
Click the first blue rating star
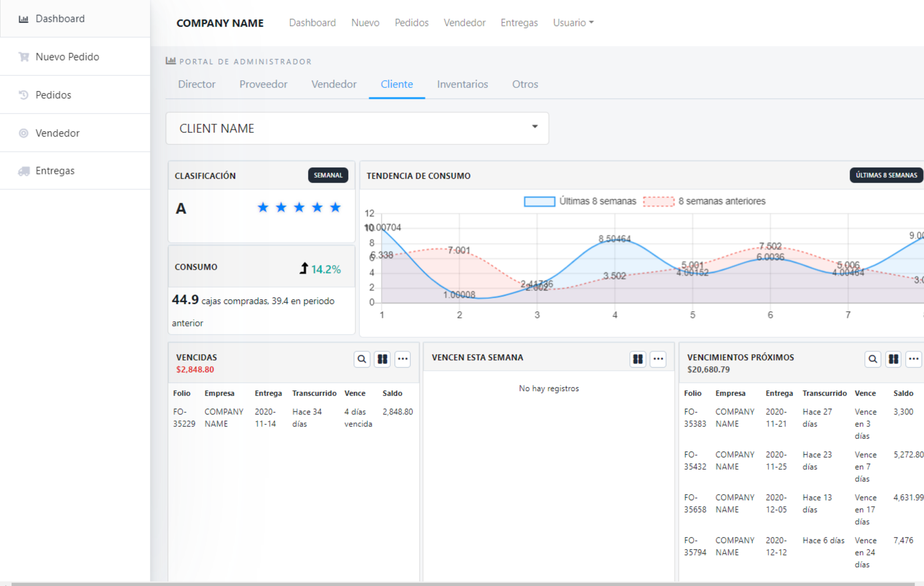(x=263, y=208)
